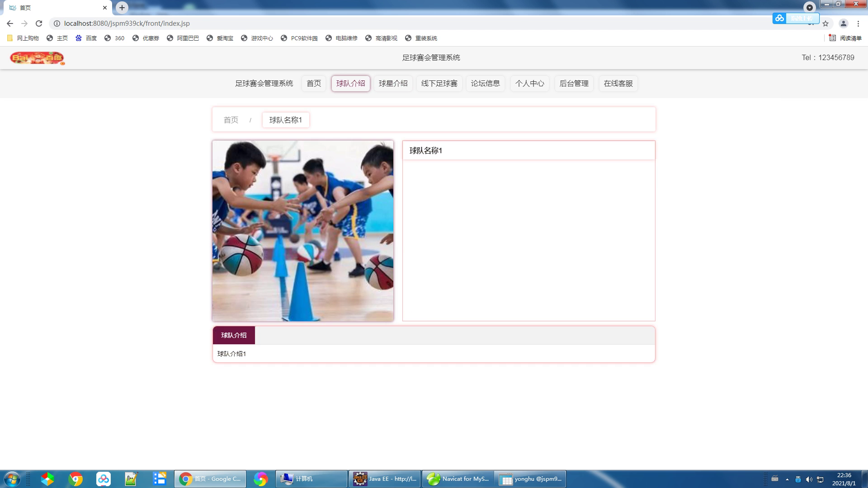The height and width of the screenshot is (488, 868).
Task: Open the 优惠券 bookmark
Action: click(146, 38)
